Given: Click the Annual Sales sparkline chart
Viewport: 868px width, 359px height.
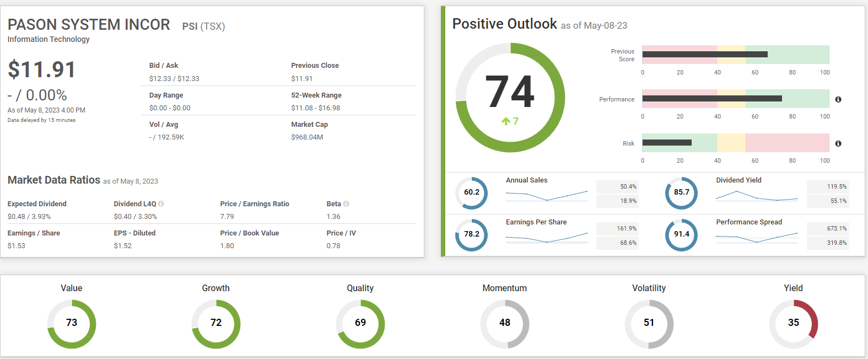Looking at the screenshot, I should tap(547, 195).
